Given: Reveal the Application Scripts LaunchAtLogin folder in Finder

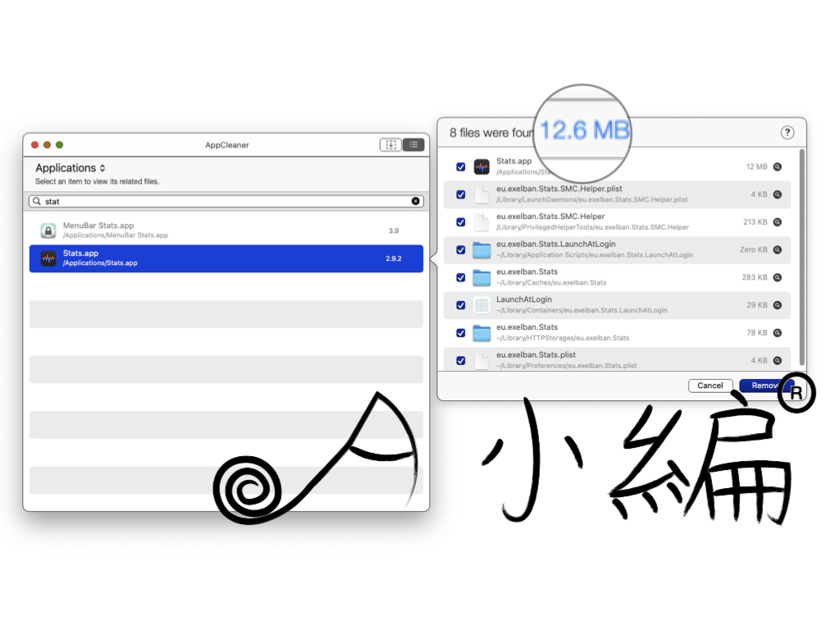Looking at the screenshot, I should (778, 249).
